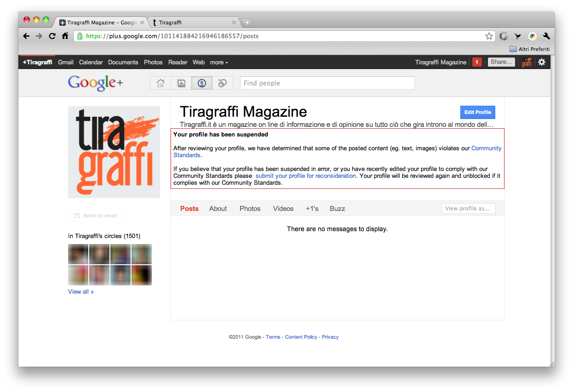Image resolution: width=573 pixels, height=392 pixels.
Task: Click the 'Tiragraffi Magazine' profile heading
Action: click(x=243, y=112)
